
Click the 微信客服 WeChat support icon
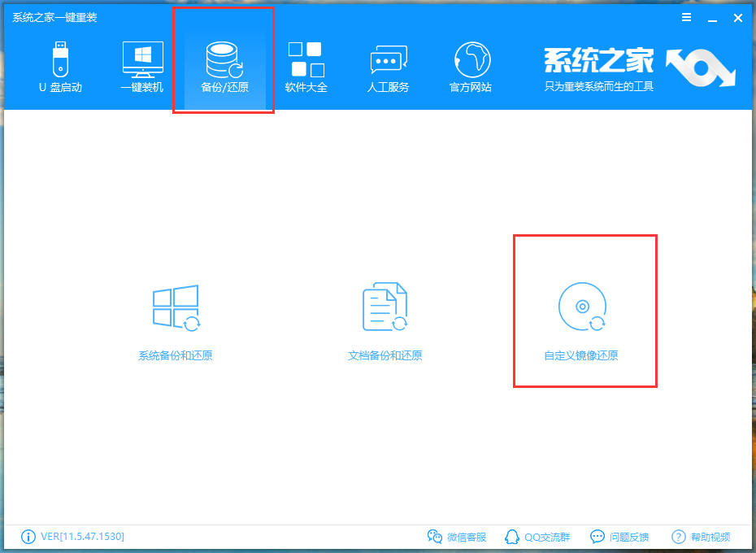[x=436, y=537]
